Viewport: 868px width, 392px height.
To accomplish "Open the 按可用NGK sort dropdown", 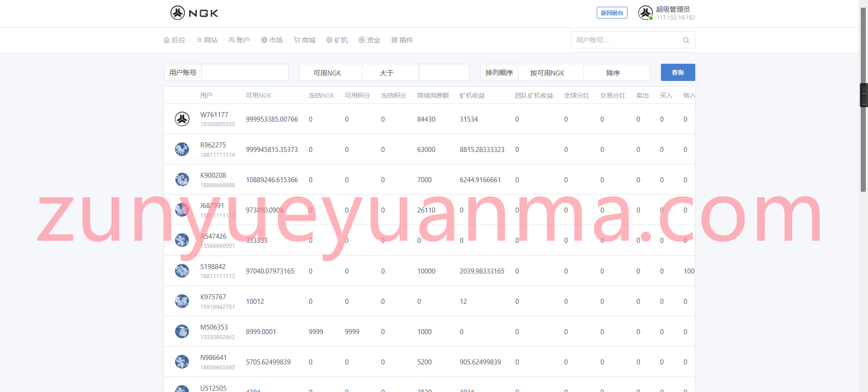I will (551, 72).
